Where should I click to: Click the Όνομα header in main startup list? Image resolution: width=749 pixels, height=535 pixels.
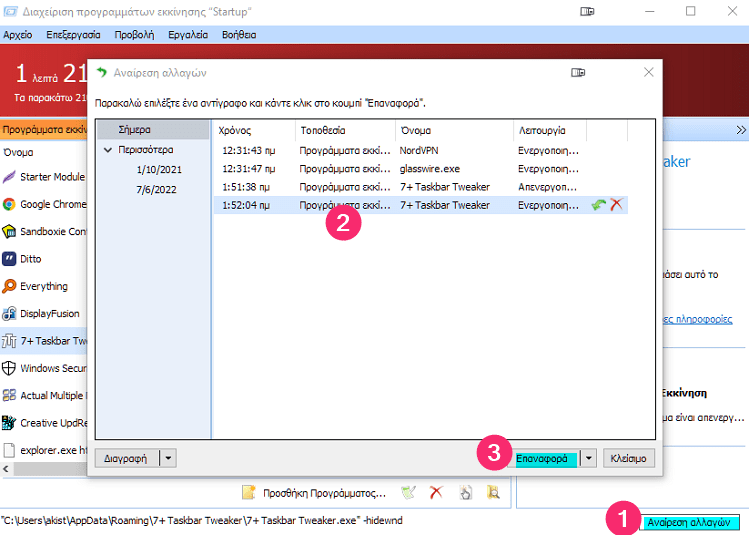coord(18,152)
